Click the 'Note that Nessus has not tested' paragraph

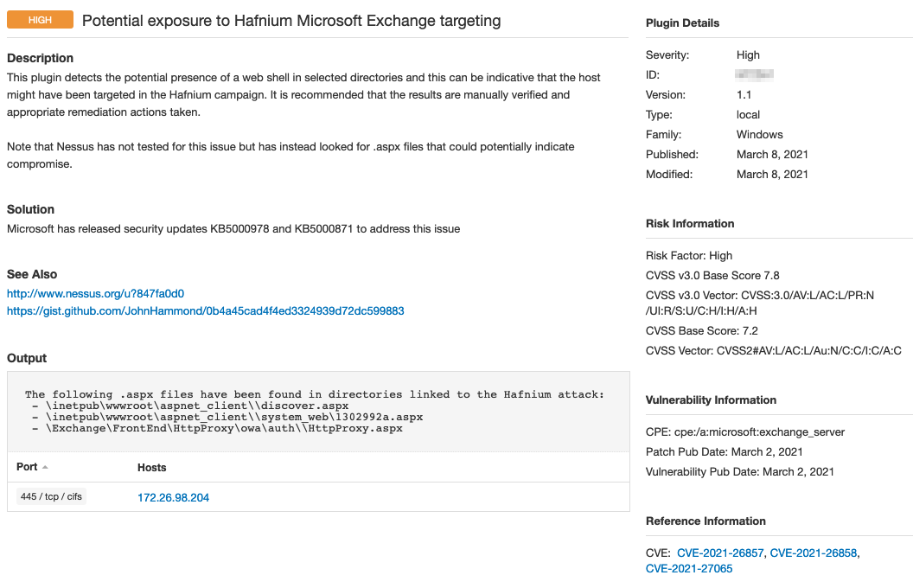290,156
